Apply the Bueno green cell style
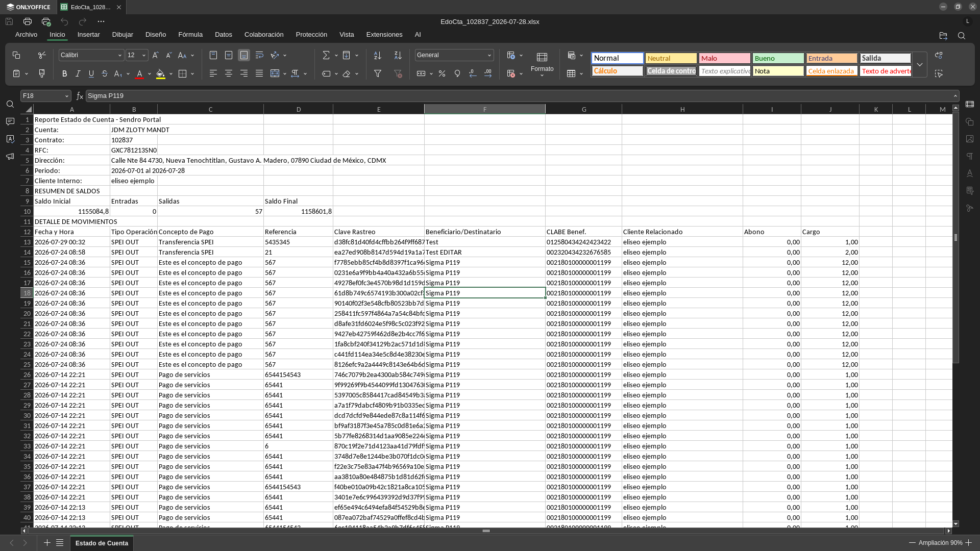Image resolution: width=980 pixels, height=551 pixels. (x=778, y=58)
